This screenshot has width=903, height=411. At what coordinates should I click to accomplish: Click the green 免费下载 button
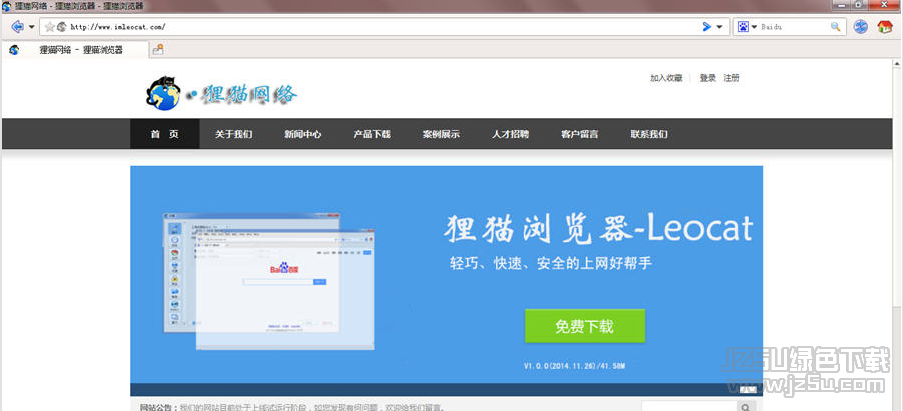click(x=585, y=326)
